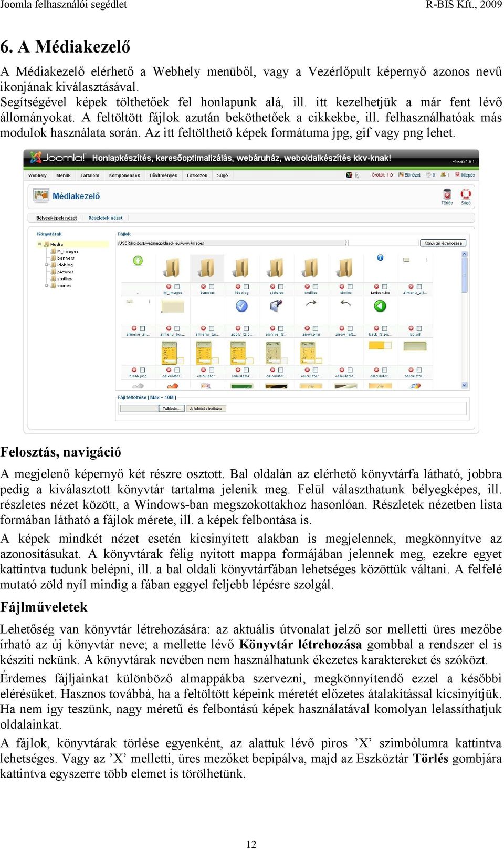The width and height of the screenshot is (504, 849).
Task: Expand the stories tree node
Action: pos(47,285)
